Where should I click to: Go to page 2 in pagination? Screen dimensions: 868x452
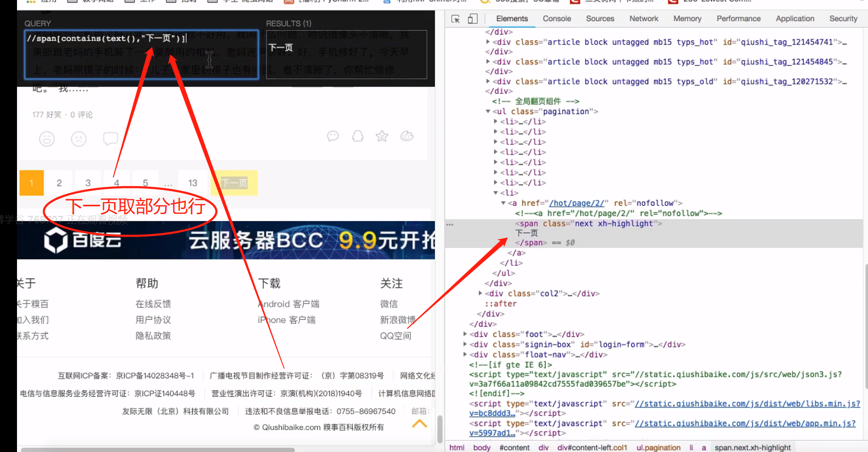(x=59, y=183)
